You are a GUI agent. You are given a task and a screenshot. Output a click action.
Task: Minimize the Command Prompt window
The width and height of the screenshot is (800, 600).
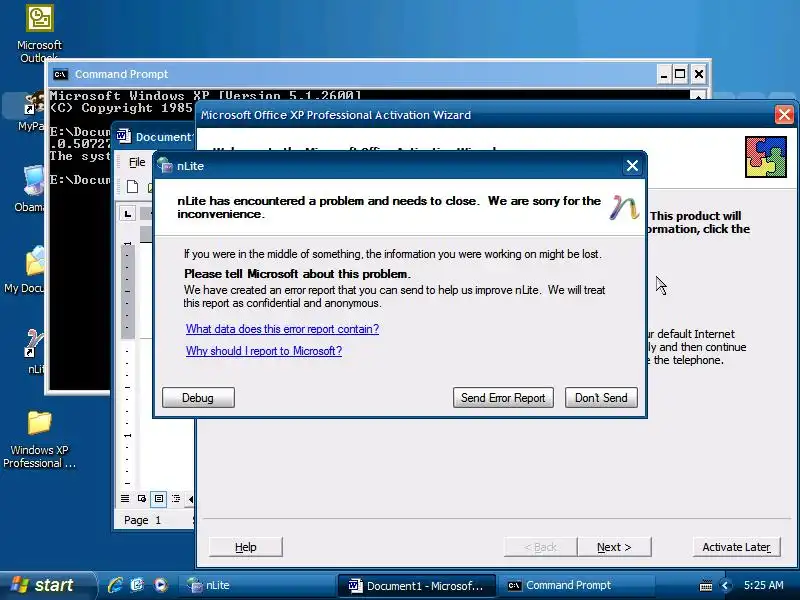[x=663, y=74]
